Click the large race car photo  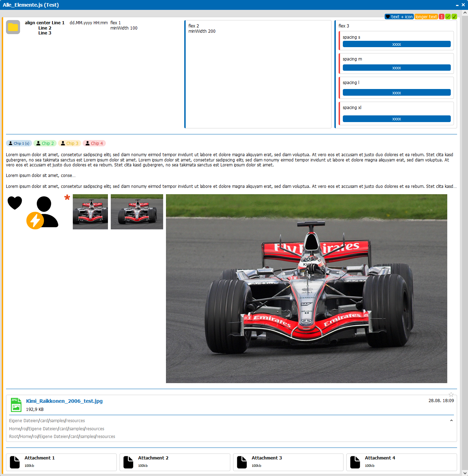(x=307, y=288)
